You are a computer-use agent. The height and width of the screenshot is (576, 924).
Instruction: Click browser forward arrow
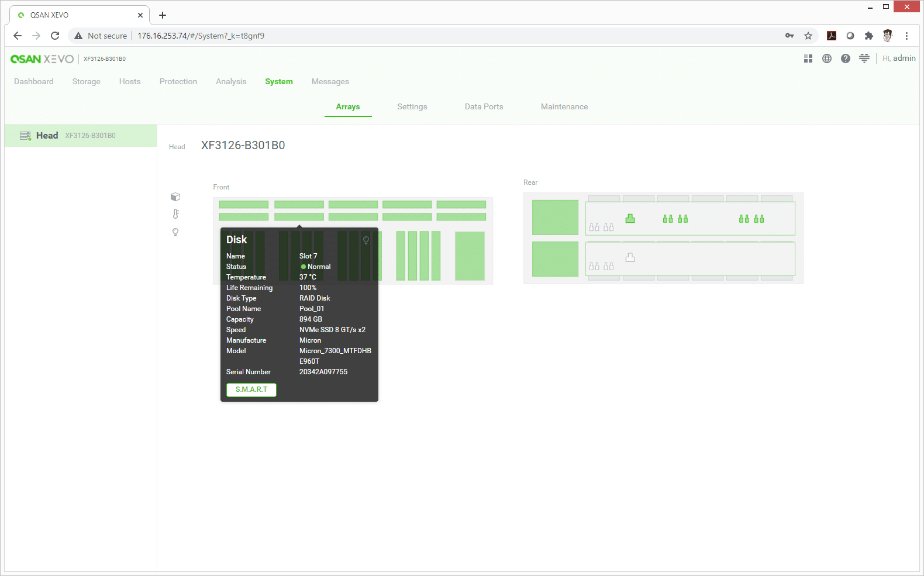tap(36, 36)
